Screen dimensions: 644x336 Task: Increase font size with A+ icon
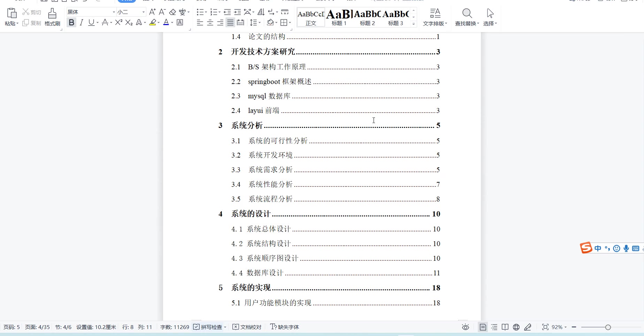(x=152, y=12)
